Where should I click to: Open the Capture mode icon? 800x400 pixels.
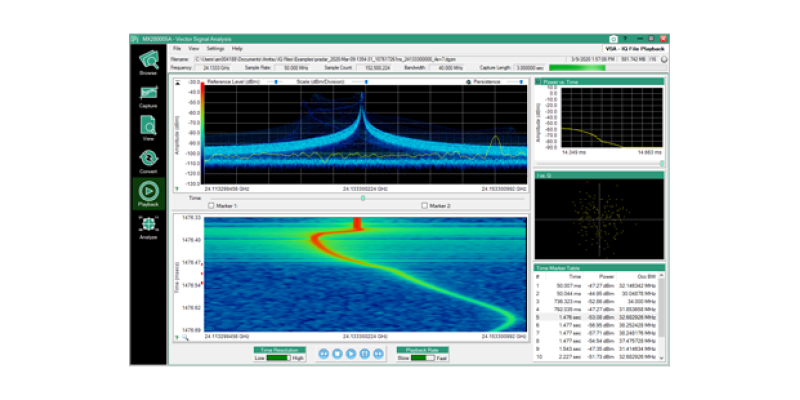coord(148,93)
